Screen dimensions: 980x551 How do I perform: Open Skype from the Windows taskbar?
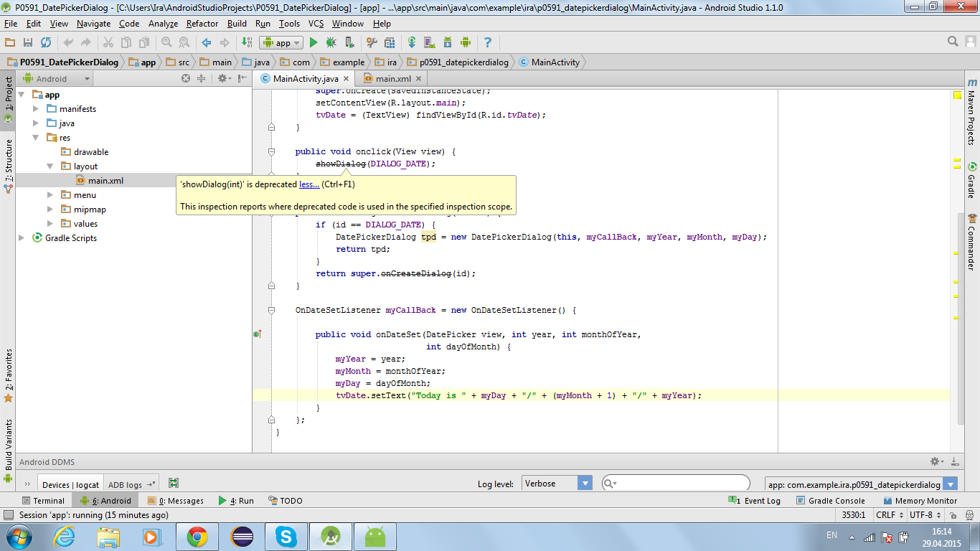click(x=287, y=536)
